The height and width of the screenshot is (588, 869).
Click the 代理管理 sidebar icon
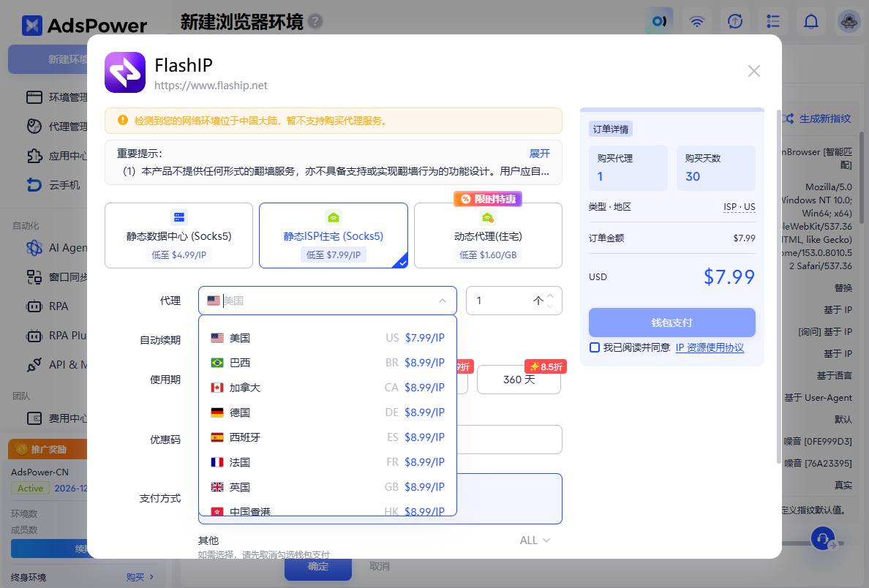[x=34, y=127]
